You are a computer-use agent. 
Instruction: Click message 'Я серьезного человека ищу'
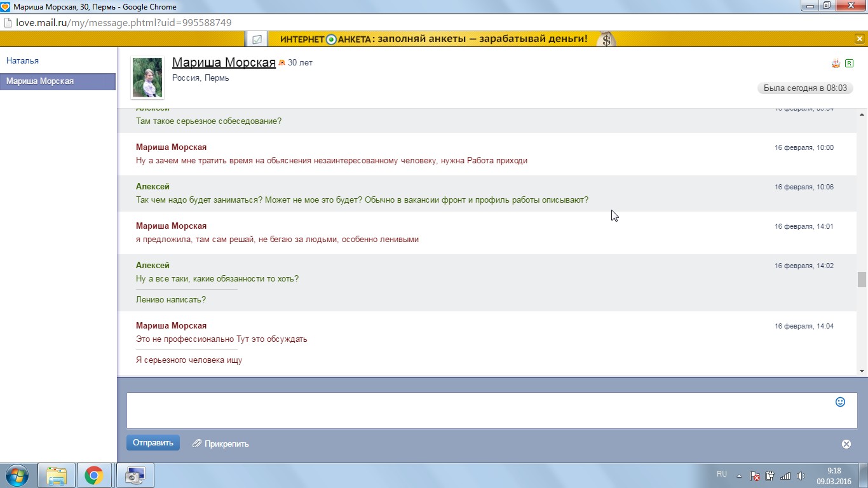coord(189,360)
